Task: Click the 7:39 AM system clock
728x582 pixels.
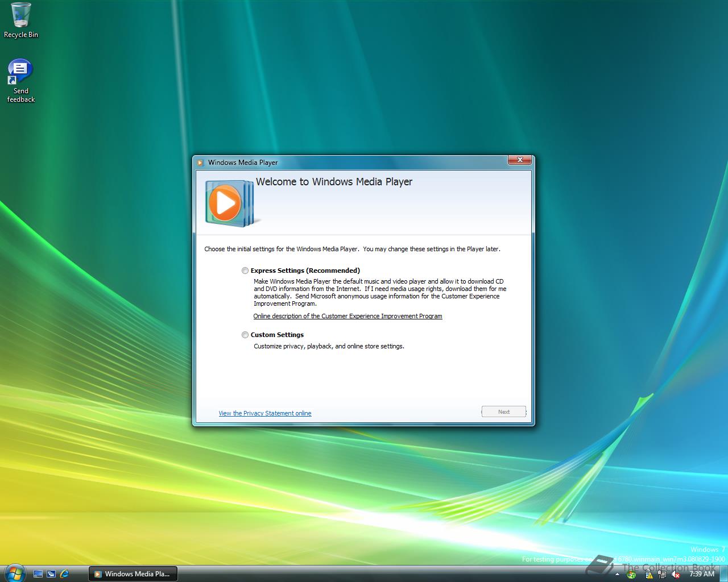Action: coord(701,574)
